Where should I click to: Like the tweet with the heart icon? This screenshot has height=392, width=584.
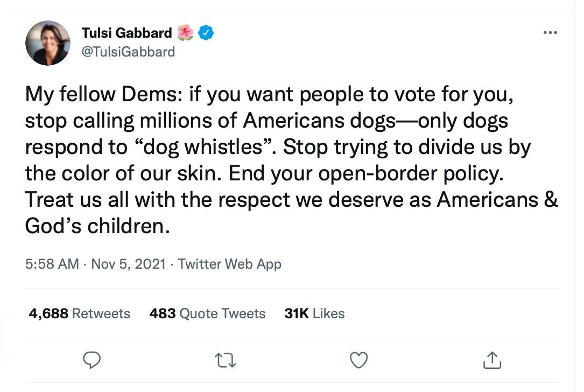pos(359,360)
